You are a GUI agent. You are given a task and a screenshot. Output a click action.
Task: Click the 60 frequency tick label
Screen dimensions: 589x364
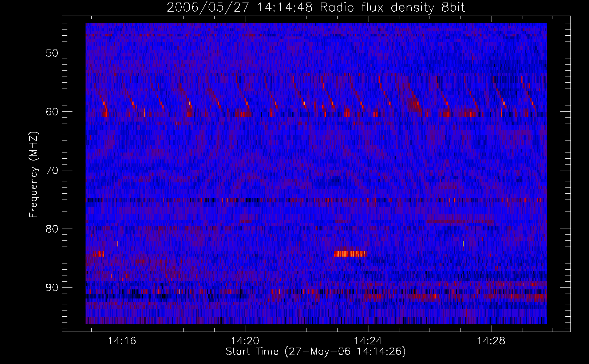click(x=52, y=112)
